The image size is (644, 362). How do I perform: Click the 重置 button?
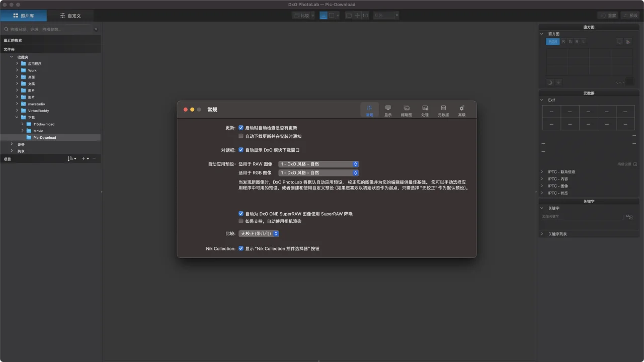608,16
